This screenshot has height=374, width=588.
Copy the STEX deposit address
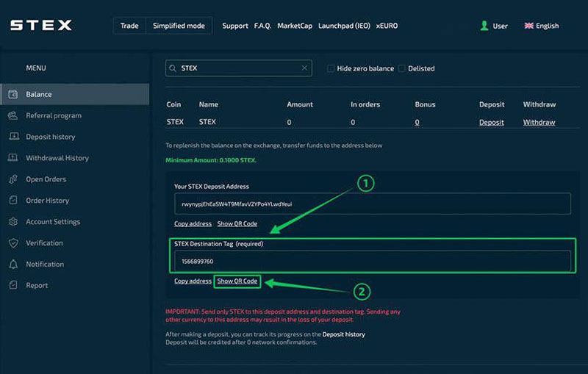pyautogui.click(x=193, y=223)
